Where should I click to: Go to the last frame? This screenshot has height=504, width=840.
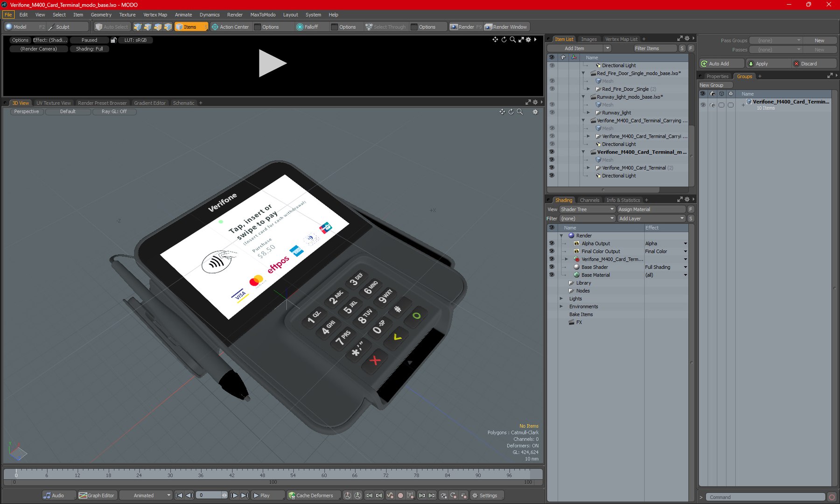click(245, 495)
